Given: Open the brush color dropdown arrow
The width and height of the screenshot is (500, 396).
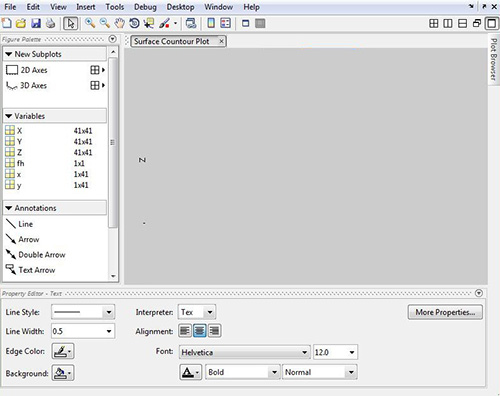Looking at the screenshot, I should (175, 23).
